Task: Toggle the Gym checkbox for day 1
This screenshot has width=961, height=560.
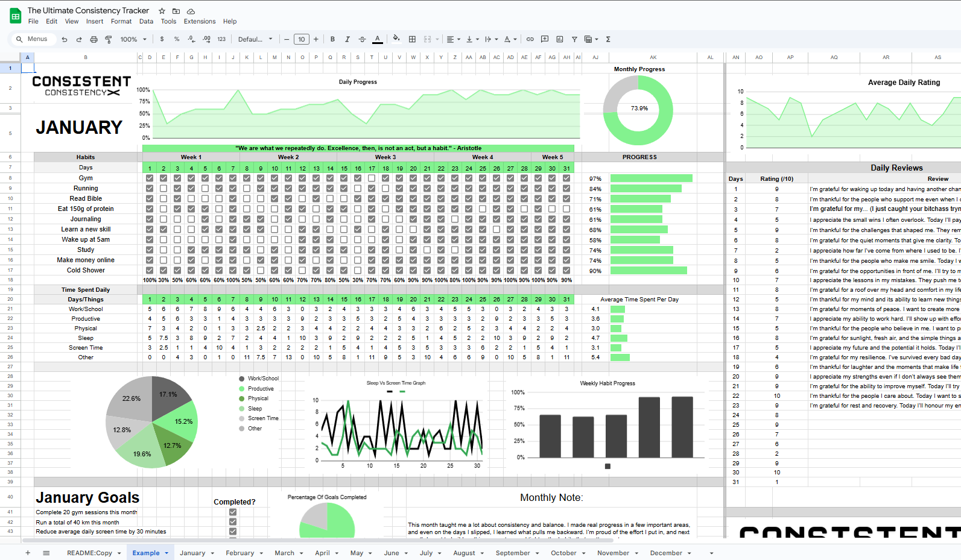Action: coord(150,178)
